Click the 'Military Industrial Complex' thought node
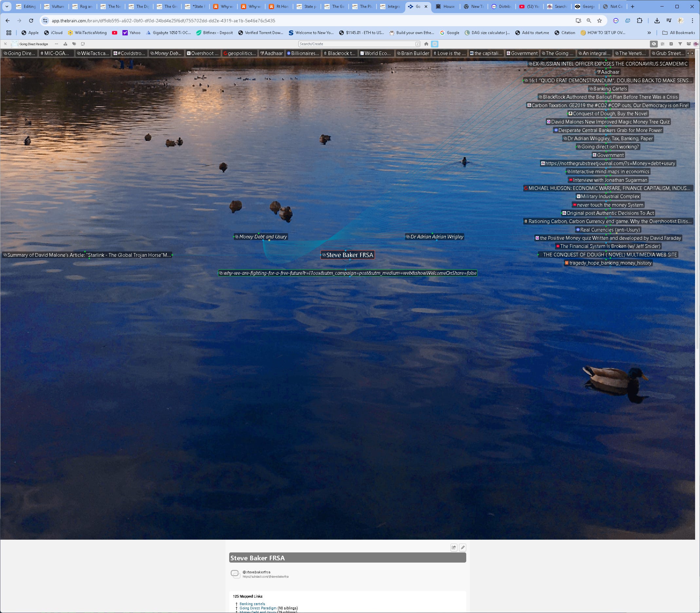 [610, 196]
